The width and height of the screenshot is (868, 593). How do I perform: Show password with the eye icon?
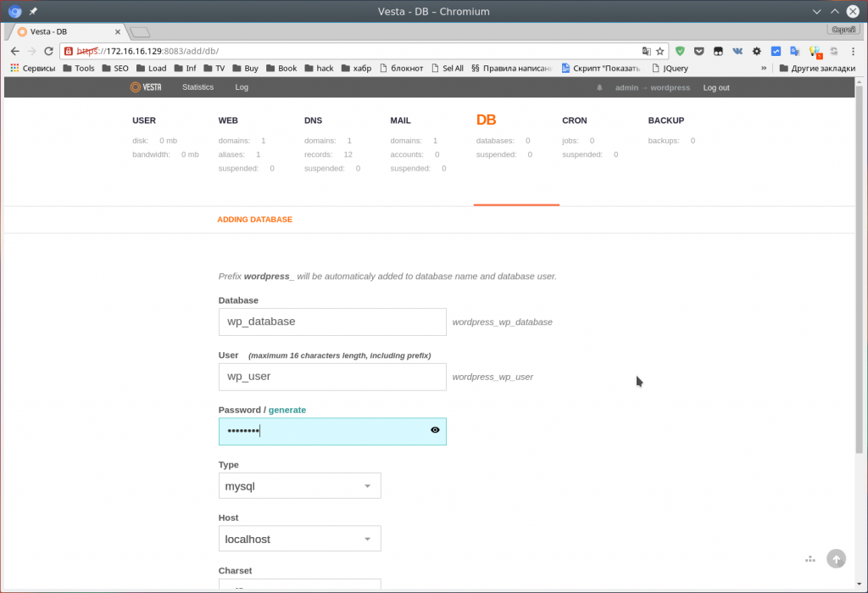[x=435, y=430]
